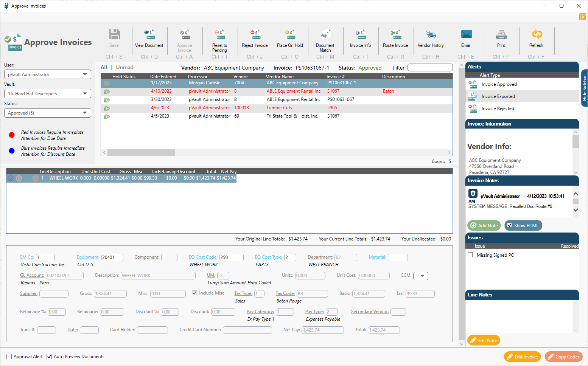Open View Document toolbar icon
Viewport: 588px width, 366px height.
click(x=149, y=34)
